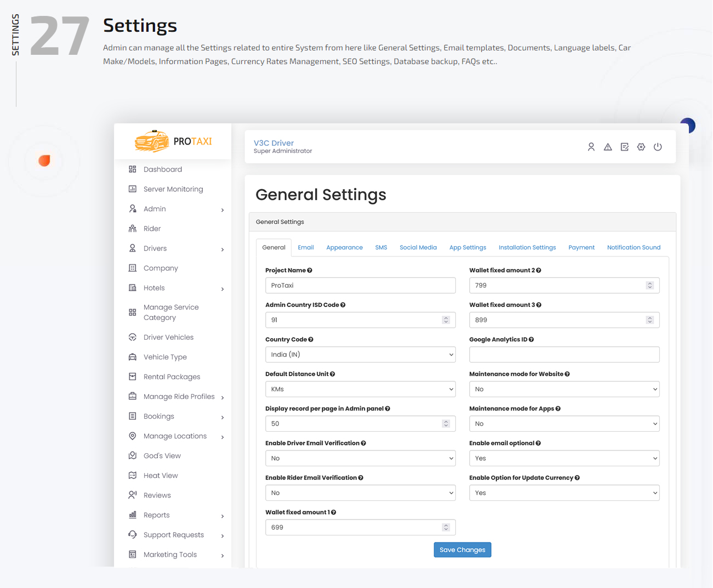Click the Rental Packages box icon

(133, 376)
